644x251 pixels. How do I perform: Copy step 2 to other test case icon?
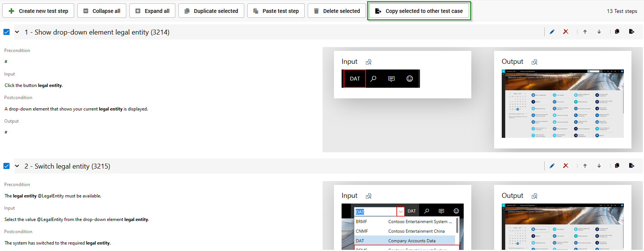[631, 166]
